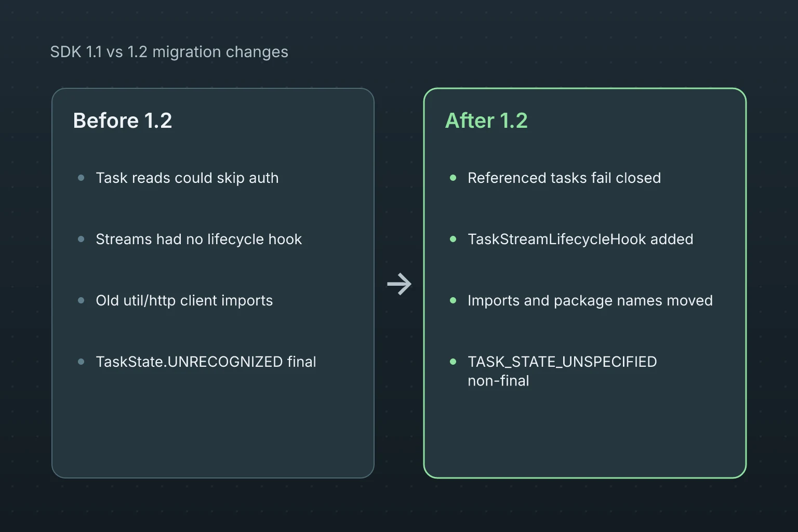This screenshot has width=798, height=532.
Task: Click the Referenced tasks fail closed item
Action: [x=564, y=178]
